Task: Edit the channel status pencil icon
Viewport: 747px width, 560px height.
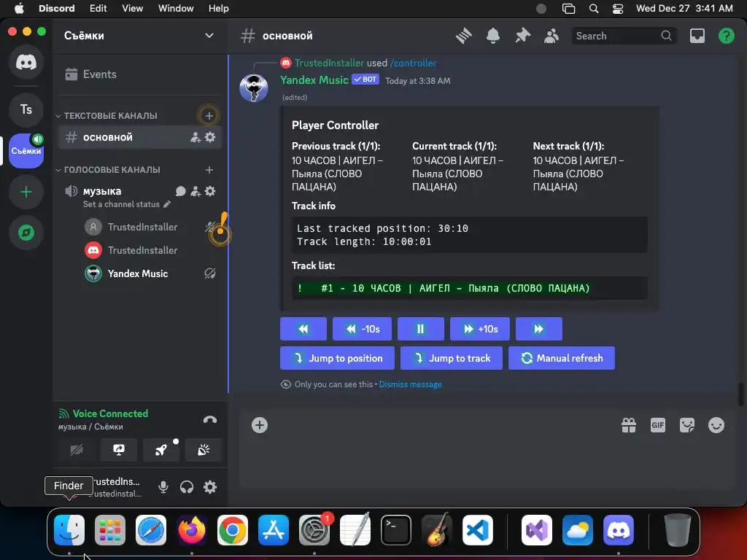Action: point(167,204)
